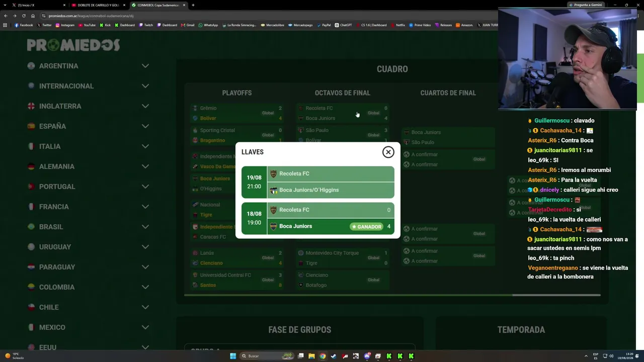Click the GANADOR badge next to Boca Juniors
Viewport: 644px width, 362px height.
point(366,227)
